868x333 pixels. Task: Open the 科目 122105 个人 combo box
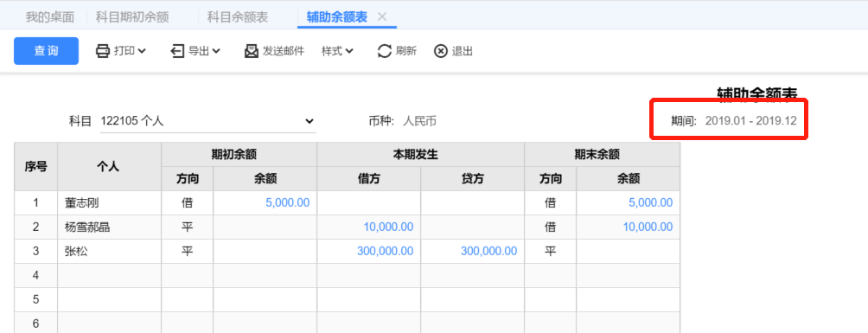[x=207, y=121]
